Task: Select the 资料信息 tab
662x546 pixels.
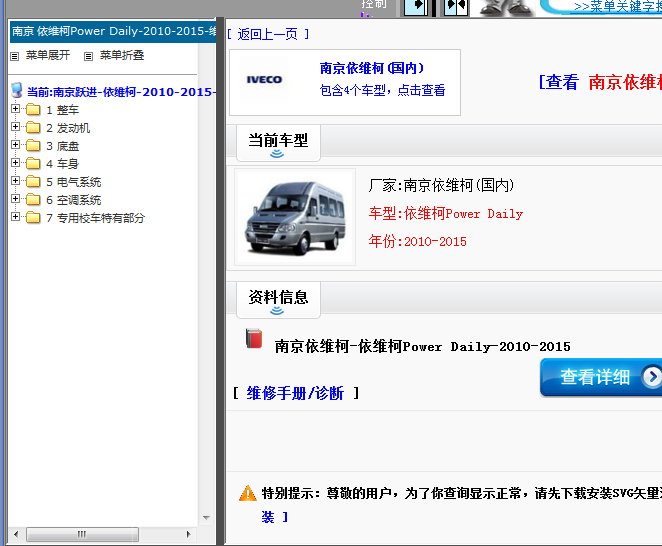Action: [x=278, y=300]
